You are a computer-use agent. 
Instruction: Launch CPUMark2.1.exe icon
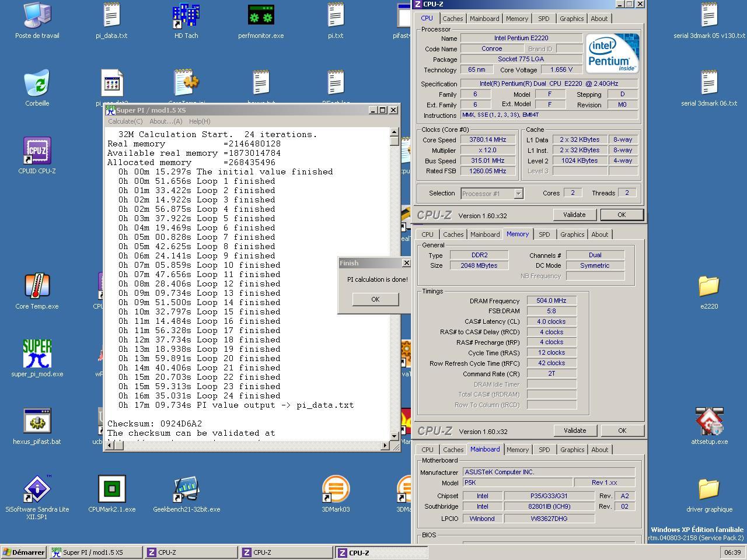(111, 495)
